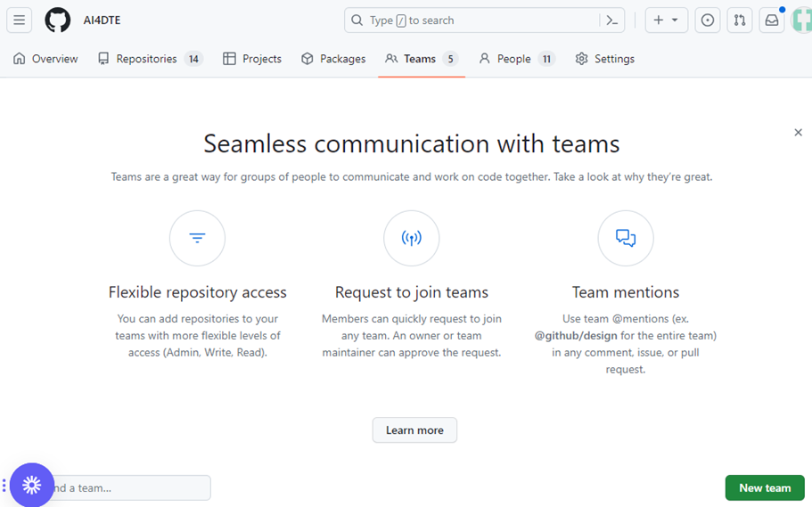Open the Issues icon in header
The width and height of the screenshot is (812, 507).
[708, 20]
